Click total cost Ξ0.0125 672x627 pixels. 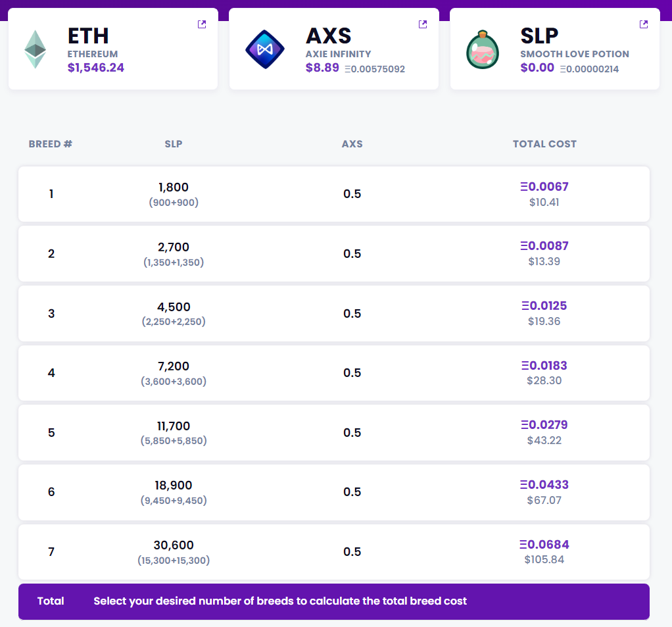click(544, 306)
